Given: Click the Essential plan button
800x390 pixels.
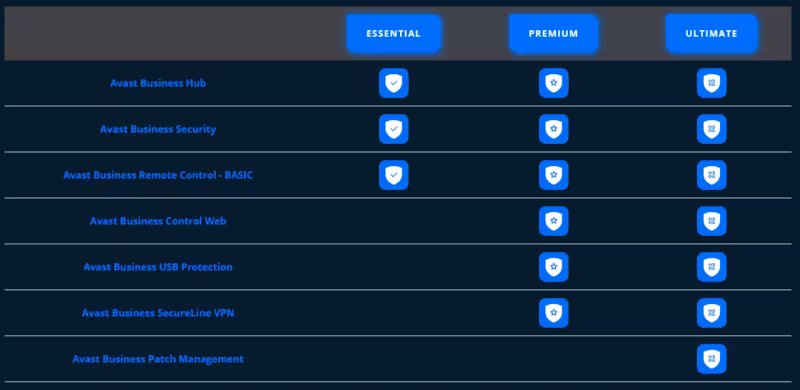Looking at the screenshot, I should coord(393,34).
